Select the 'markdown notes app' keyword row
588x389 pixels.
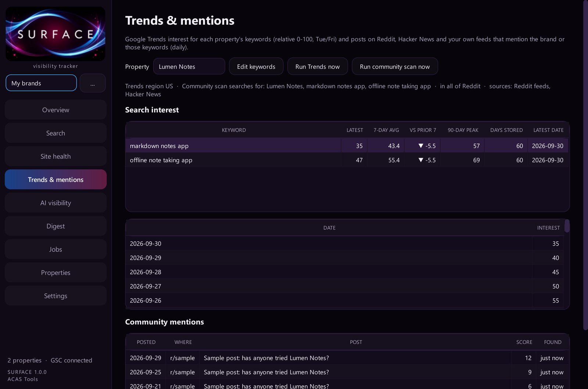point(347,146)
